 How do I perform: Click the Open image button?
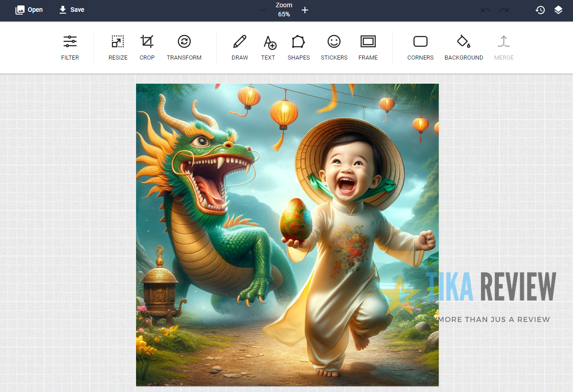point(29,10)
